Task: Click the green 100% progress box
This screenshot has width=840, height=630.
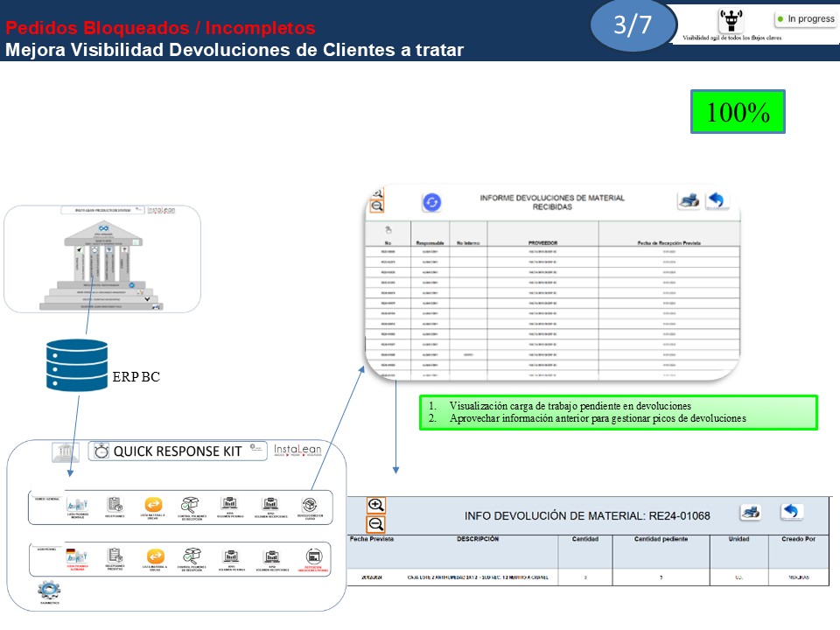Action: point(737,112)
